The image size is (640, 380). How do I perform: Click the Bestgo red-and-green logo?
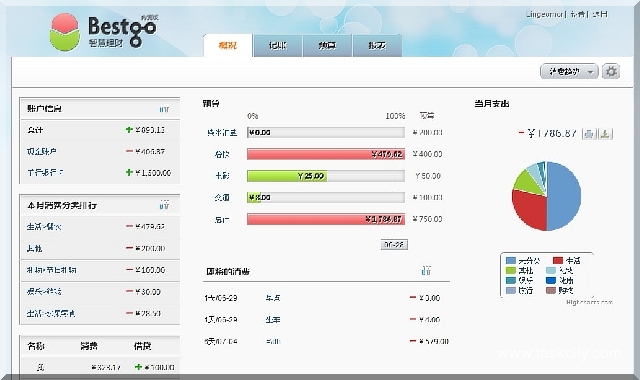(x=64, y=32)
